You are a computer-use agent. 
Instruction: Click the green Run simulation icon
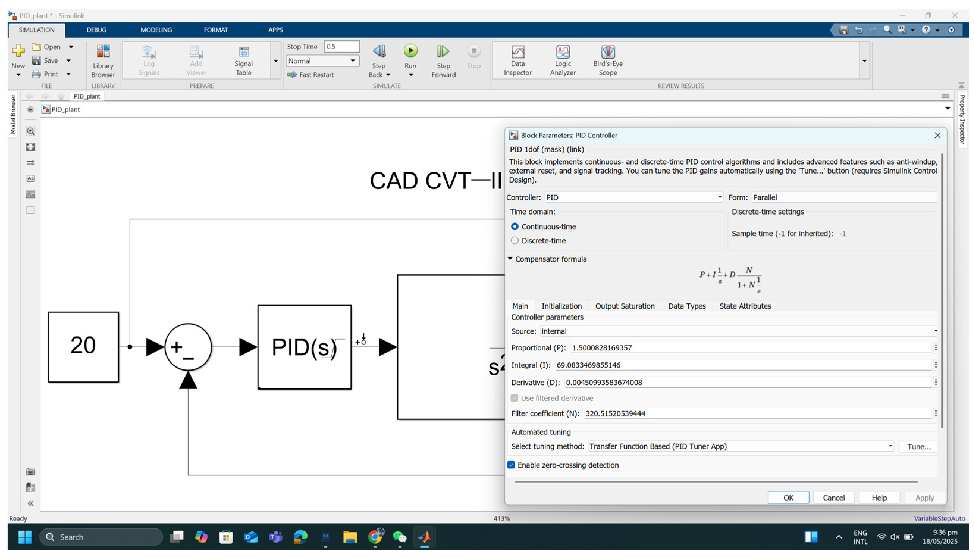tap(410, 51)
